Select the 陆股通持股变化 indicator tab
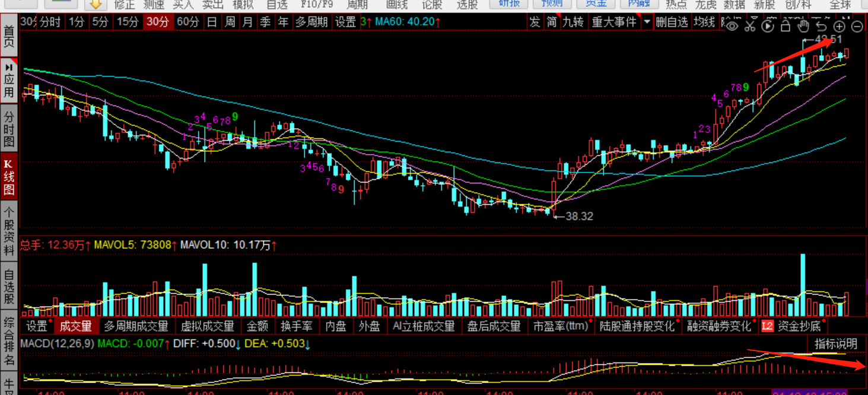Viewport: 868px width, 395px height. click(638, 326)
